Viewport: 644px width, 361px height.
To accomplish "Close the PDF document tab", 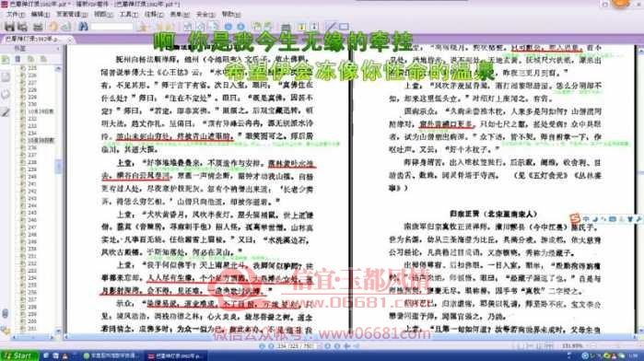I will [70, 40].
